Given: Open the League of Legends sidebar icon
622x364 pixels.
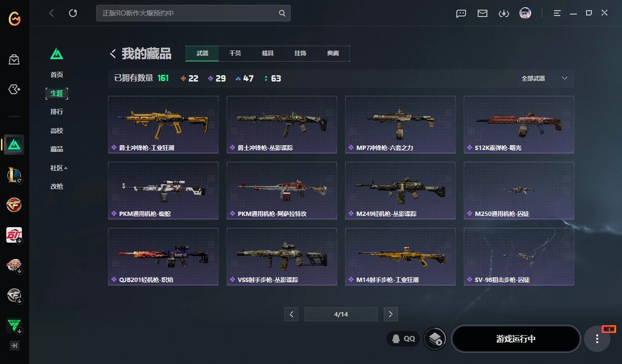Looking at the screenshot, I should pos(14,175).
